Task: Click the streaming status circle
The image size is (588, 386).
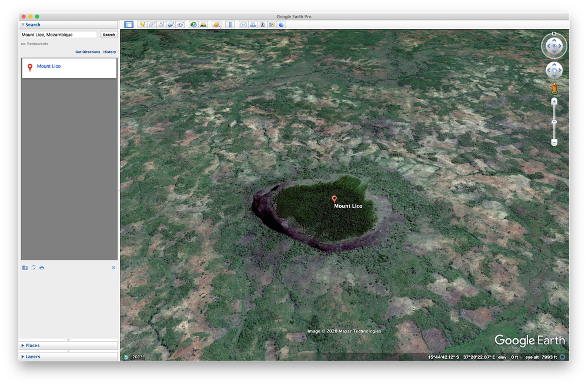Action: point(562,357)
